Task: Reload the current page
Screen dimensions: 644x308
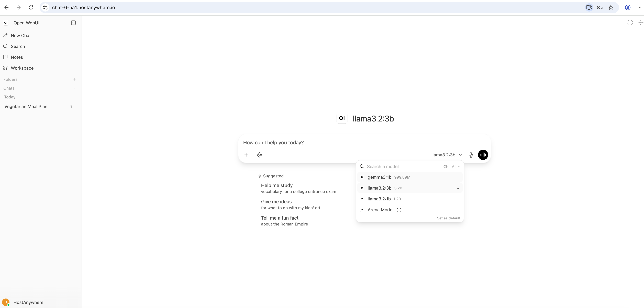Action: [x=31, y=7]
